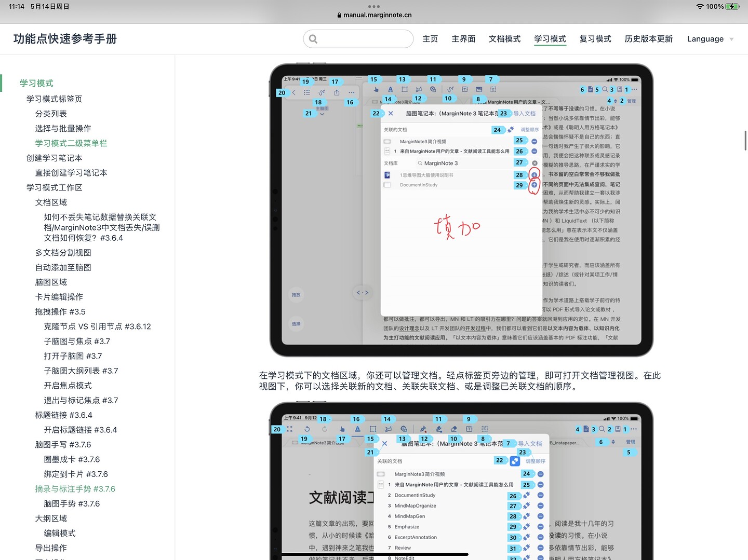This screenshot has height=560, width=748.
Task: Open 文档区域 sidebar link
Action: (x=51, y=202)
